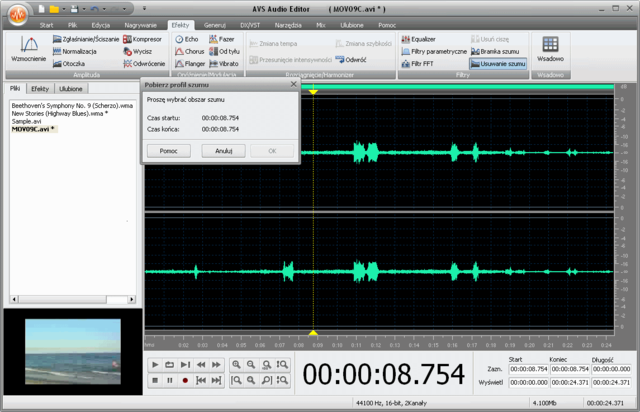Expand the undo history dropdown arrow
This screenshot has height=412, width=640.
[104, 9]
